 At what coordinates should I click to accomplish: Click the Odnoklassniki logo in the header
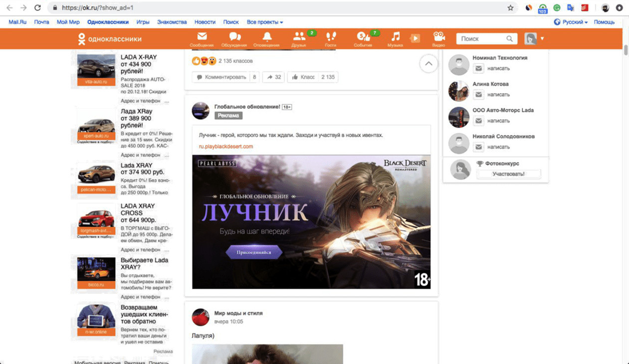point(110,39)
